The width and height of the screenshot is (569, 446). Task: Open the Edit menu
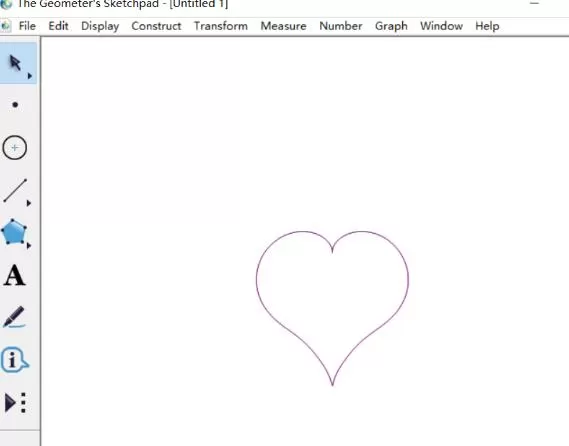coord(58,26)
